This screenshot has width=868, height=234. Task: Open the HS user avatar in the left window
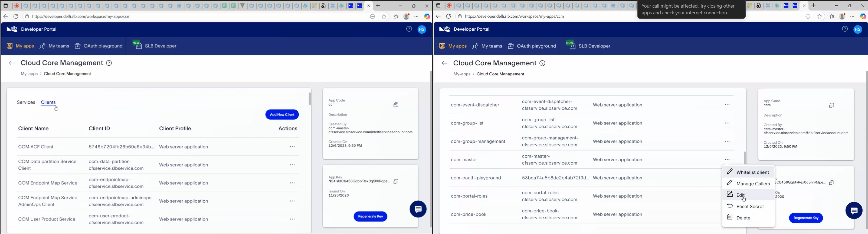[x=422, y=30]
